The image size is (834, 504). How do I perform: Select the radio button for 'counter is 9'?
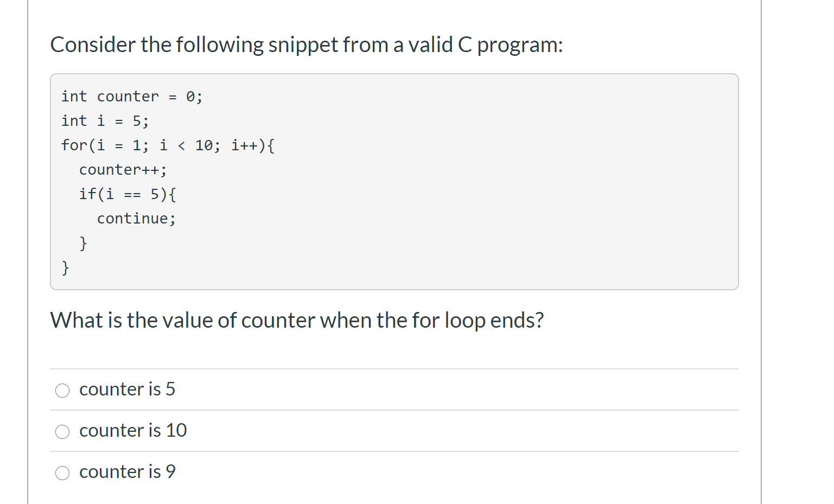coord(62,472)
